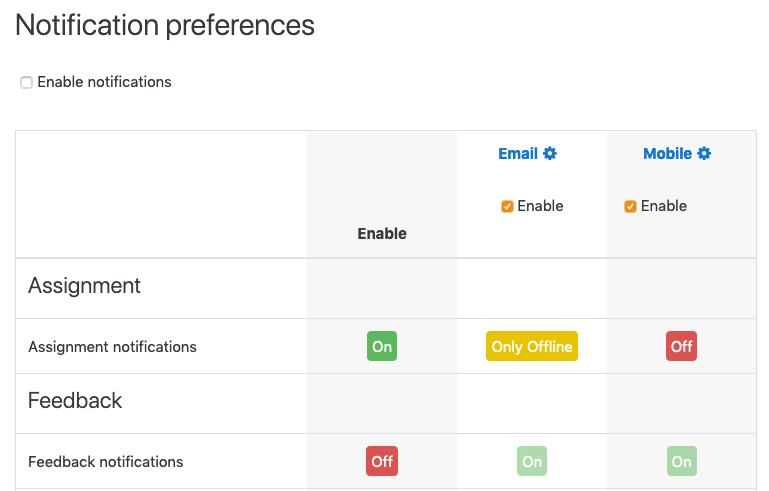Tick the Enable notifications checkbox

tap(26, 82)
